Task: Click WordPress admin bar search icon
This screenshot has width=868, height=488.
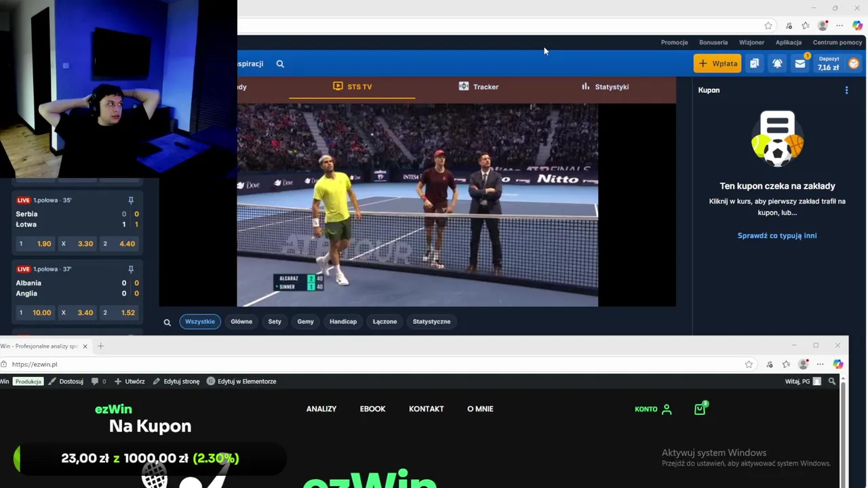Action: pyautogui.click(x=832, y=382)
